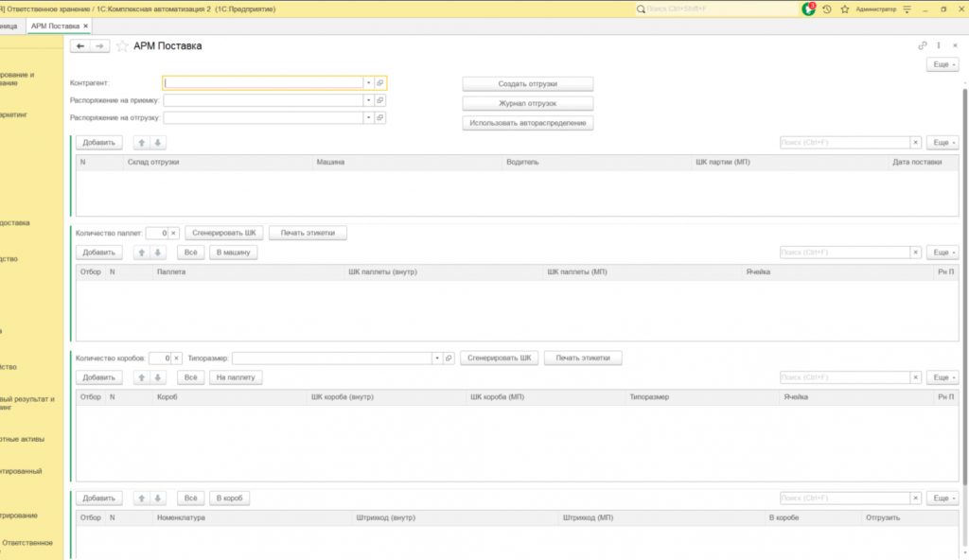The height and width of the screenshot is (560, 969).
Task: Open Контрагент field's open-record icon
Action: point(380,83)
